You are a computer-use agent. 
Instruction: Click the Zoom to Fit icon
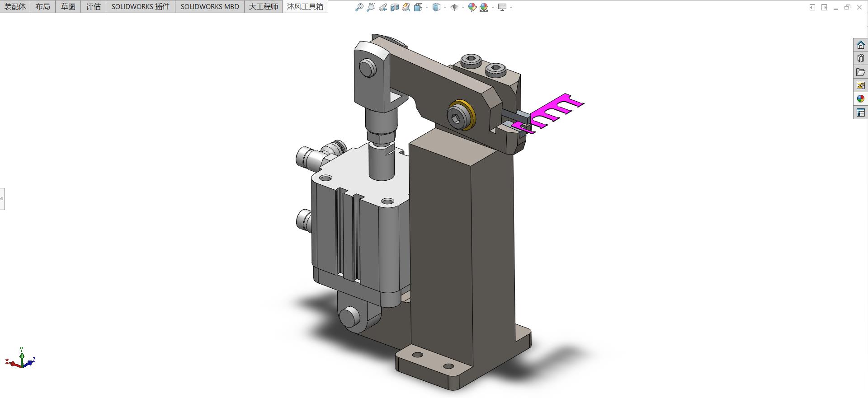(x=359, y=7)
